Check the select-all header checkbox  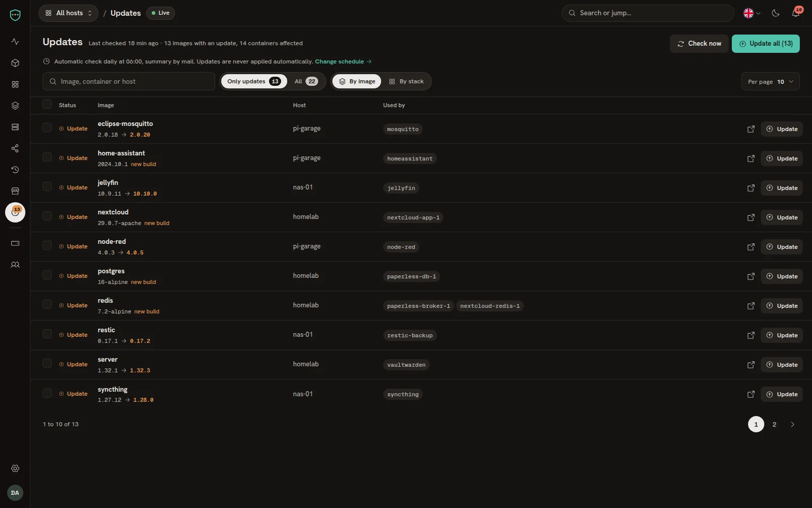coord(47,104)
